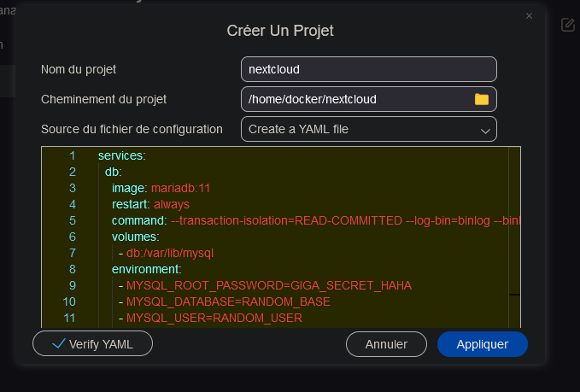Click the edit pencil icon behind dialog
The width and height of the screenshot is (580, 392).
(x=568, y=25)
